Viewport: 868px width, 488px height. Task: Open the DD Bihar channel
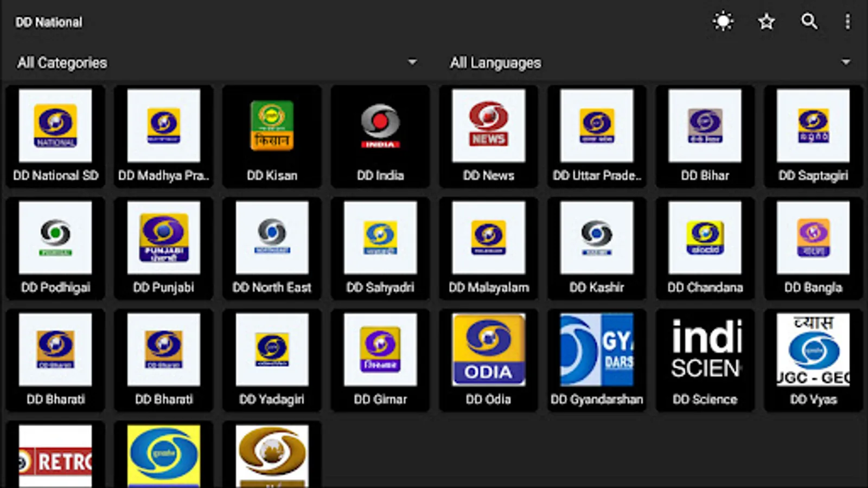pos(705,136)
